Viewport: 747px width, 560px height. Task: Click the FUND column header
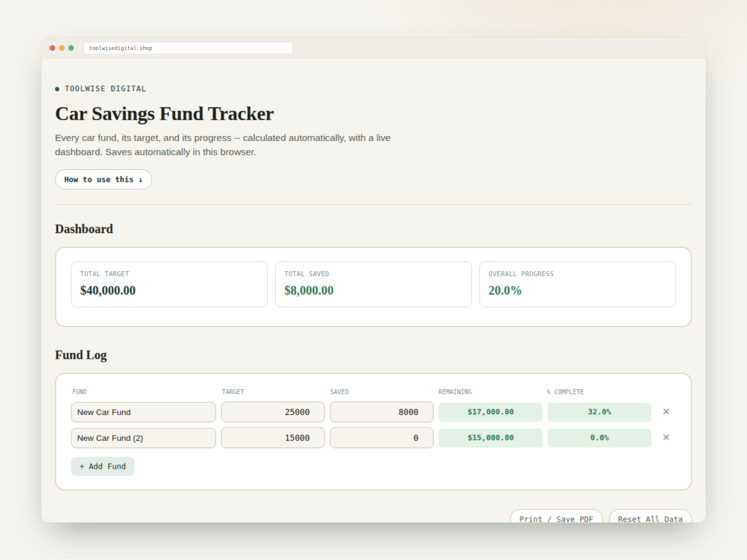(80, 392)
